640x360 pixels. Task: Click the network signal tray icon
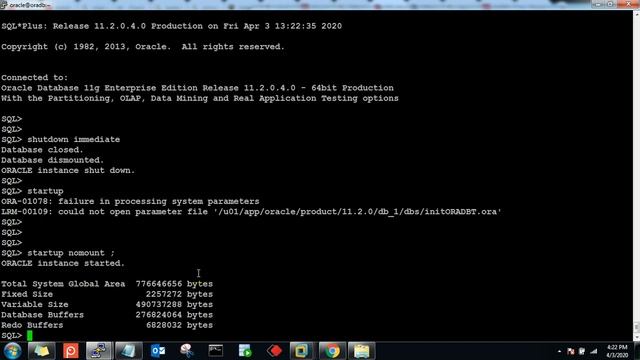click(x=594, y=351)
